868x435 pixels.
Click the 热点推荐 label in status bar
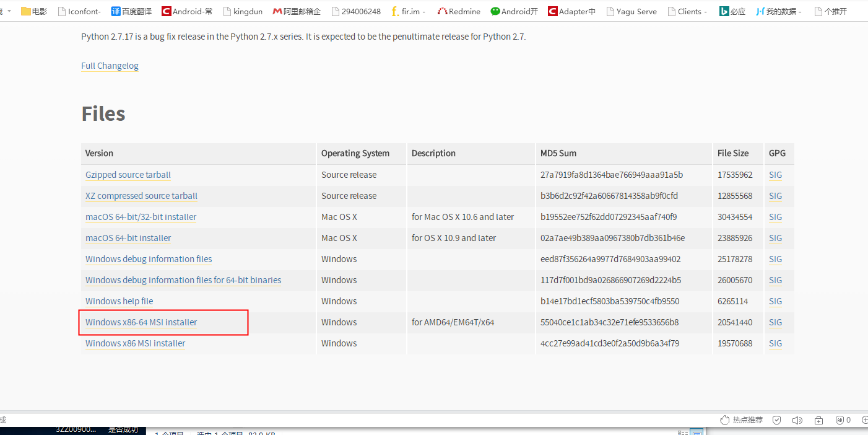pos(747,420)
